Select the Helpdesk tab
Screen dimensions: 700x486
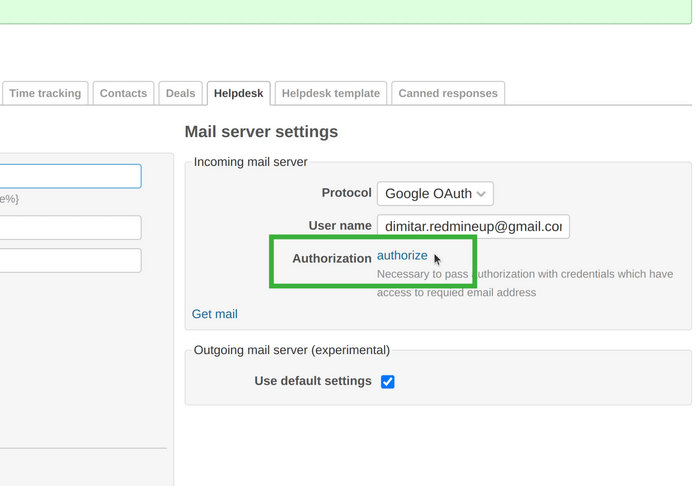coord(238,93)
